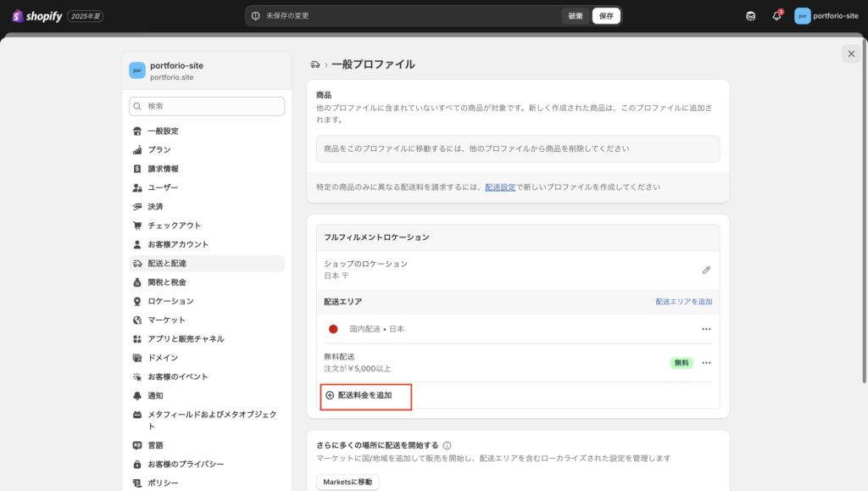Viewport: 868px width, 491px height.
Task: Open the portfolio-site account menu
Action: pyautogui.click(x=826, y=16)
